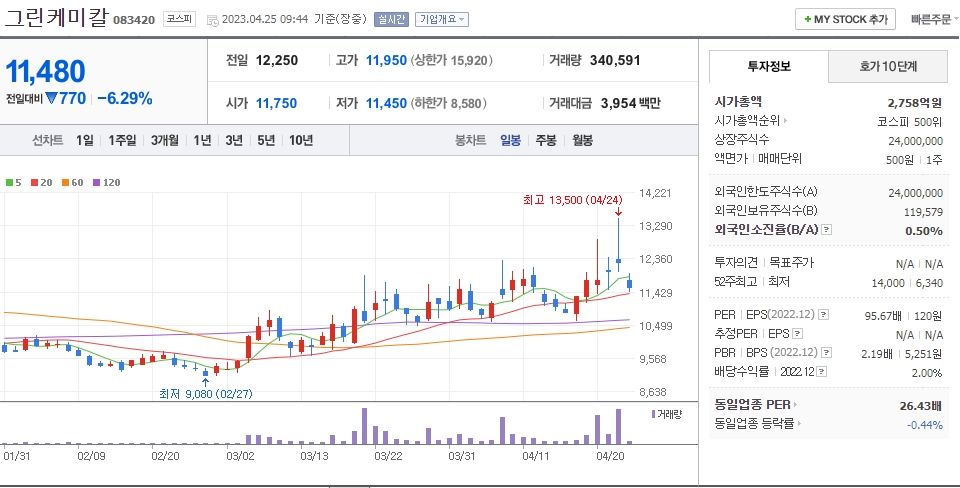Select the 주봉 weekly candle chart
The width and height of the screenshot is (960, 488).
coord(546,141)
